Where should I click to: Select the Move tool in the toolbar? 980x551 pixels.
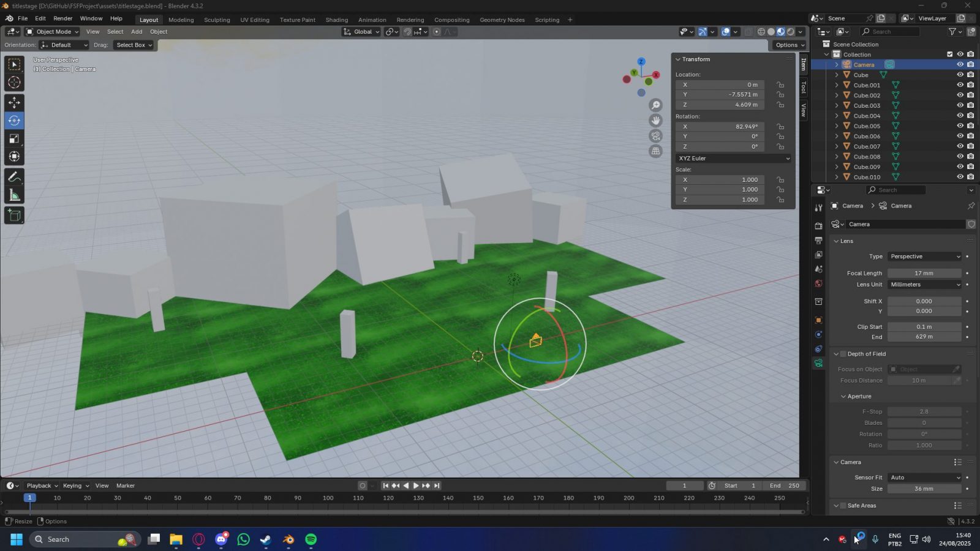(14, 102)
